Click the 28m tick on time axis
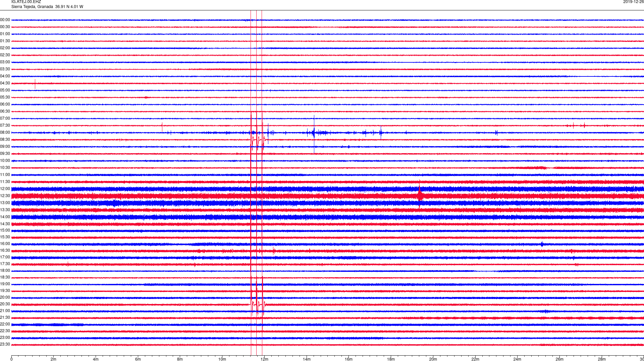This screenshot has height=362, width=644. pos(602,359)
